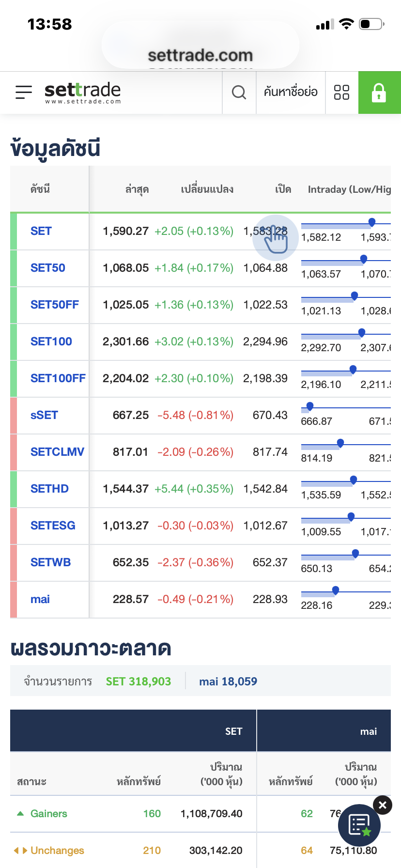The image size is (401, 868).
Task: Focus the ค้นหาชื่อย่อ search field
Action: tap(291, 92)
